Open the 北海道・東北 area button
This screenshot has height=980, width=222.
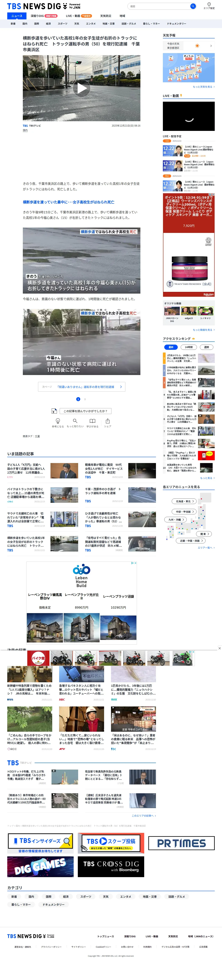(184, 501)
